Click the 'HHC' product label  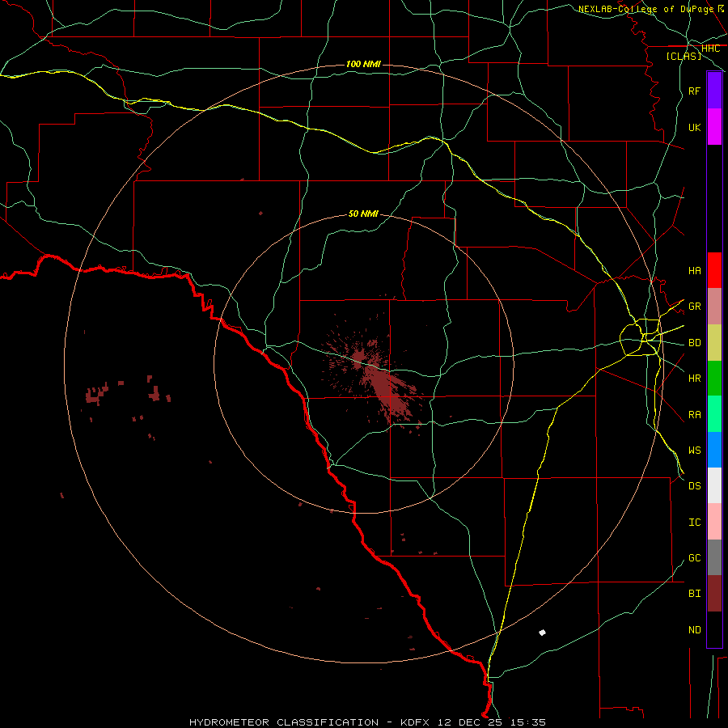pos(711,49)
